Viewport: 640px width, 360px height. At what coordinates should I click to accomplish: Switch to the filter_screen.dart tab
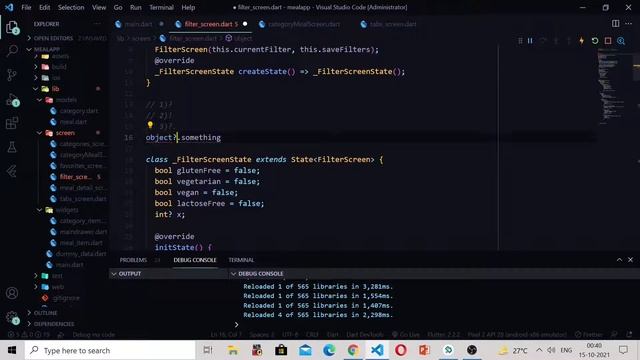click(x=211, y=24)
